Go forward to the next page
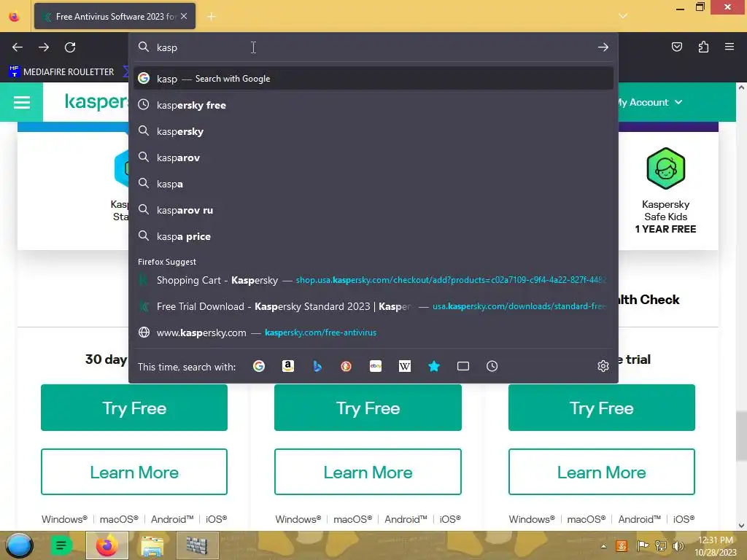 (44, 47)
